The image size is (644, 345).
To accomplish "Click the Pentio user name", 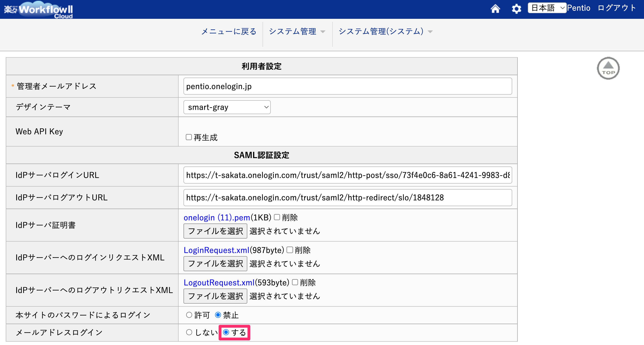I will 578,8.
